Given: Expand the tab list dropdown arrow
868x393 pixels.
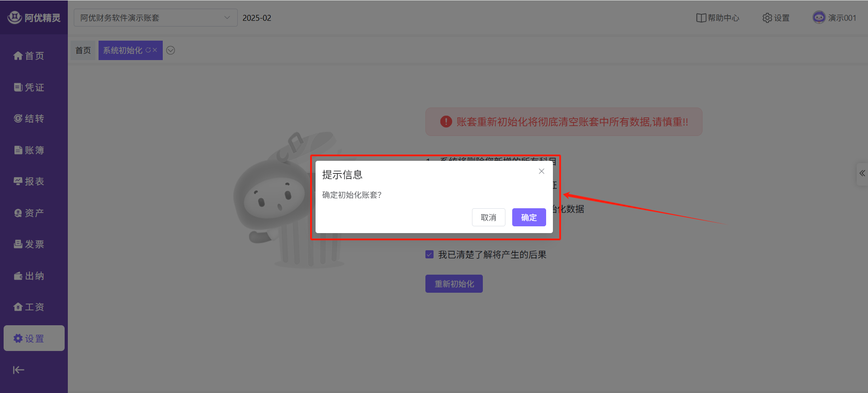Looking at the screenshot, I should pyautogui.click(x=170, y=50).
